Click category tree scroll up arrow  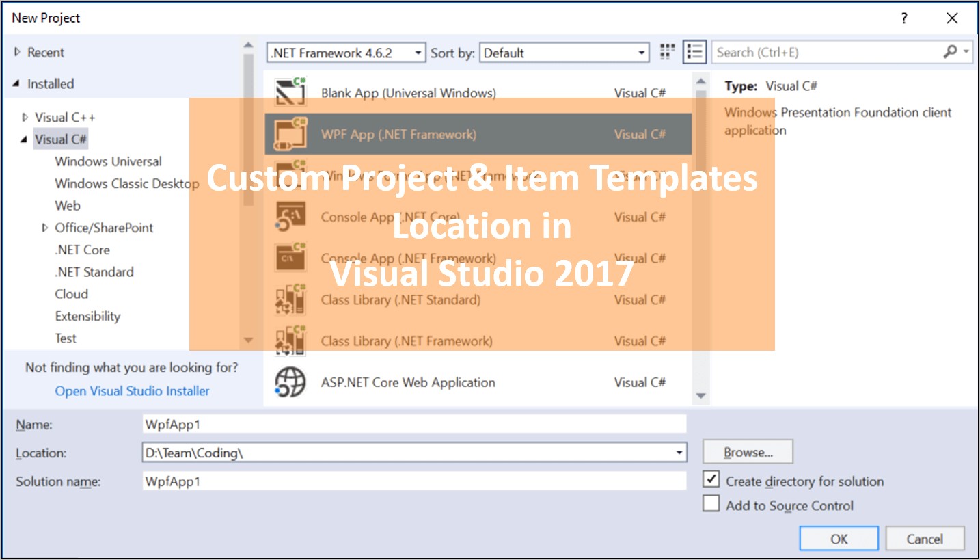pyautogui.click(x=248, y=46)
